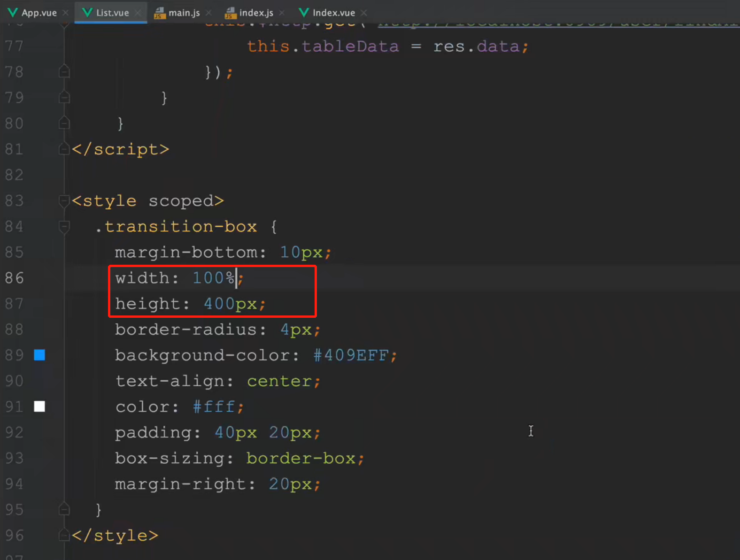The height and width of the screenshot is (560, 740).
Task: Click the Vue icon on Index.vue tab
Action: coord(304,13)
